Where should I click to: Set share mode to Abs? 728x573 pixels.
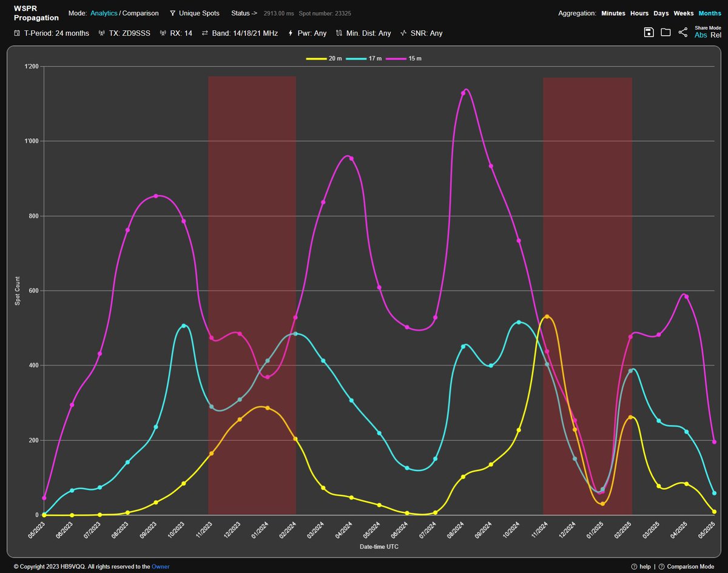tap(701, 35)
